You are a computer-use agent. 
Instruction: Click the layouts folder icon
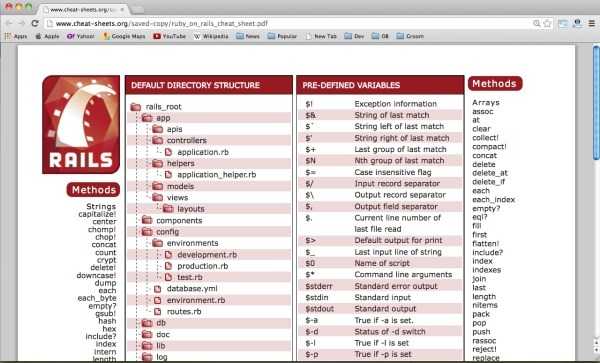point(168,208)
